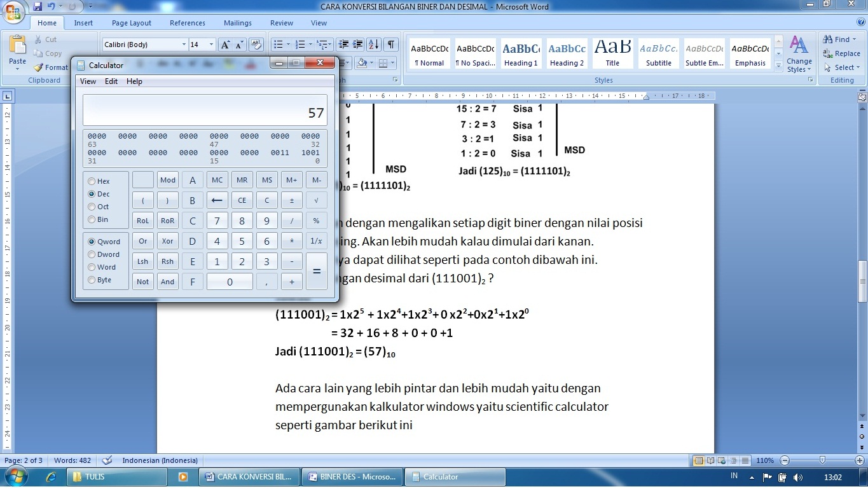Click the Copy button in Clipboard group

click(48, 53)
